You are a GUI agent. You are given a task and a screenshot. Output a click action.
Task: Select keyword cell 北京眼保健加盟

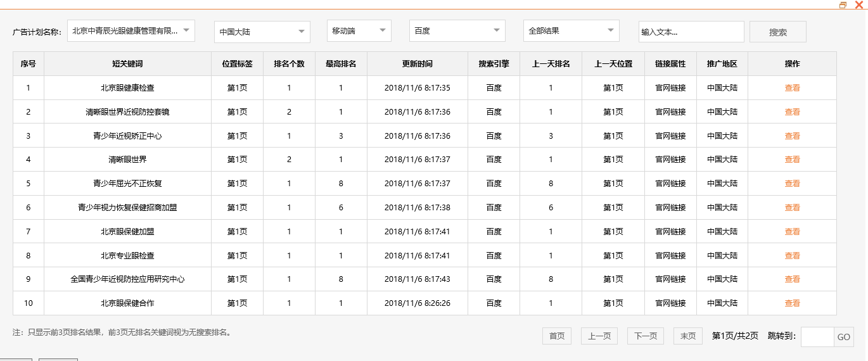[x=127, y=232]
